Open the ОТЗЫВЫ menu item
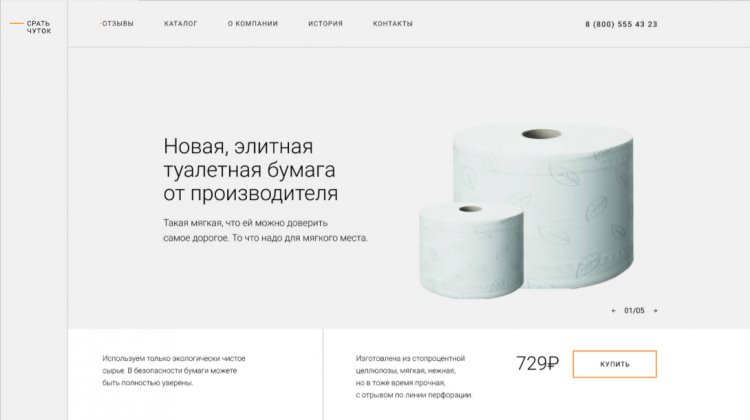The width and height of the screenshot is (750, 420). (117, 23)
